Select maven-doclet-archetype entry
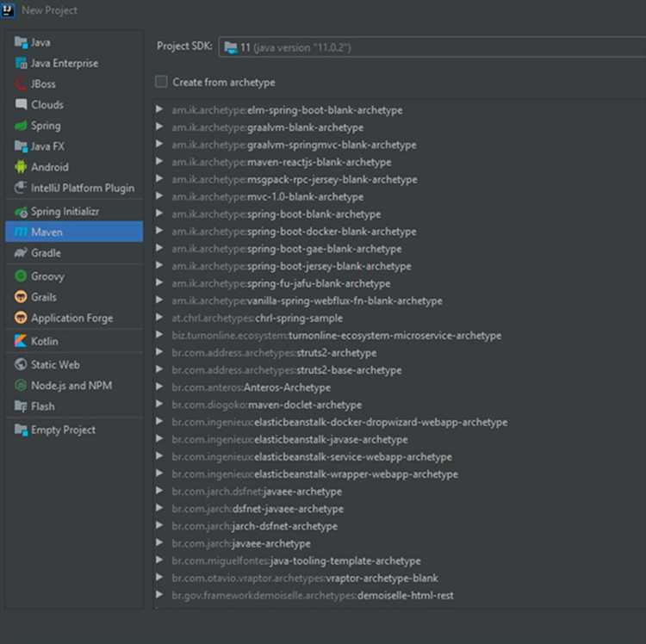This screenshot has width=646, height=644. (x=267, y=405)
